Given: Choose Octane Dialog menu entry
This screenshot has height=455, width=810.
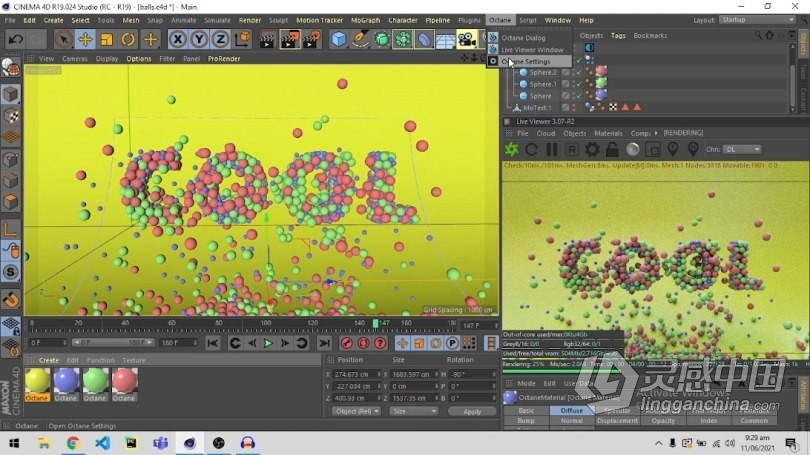Looking at the screenshot, I should 523,38.
